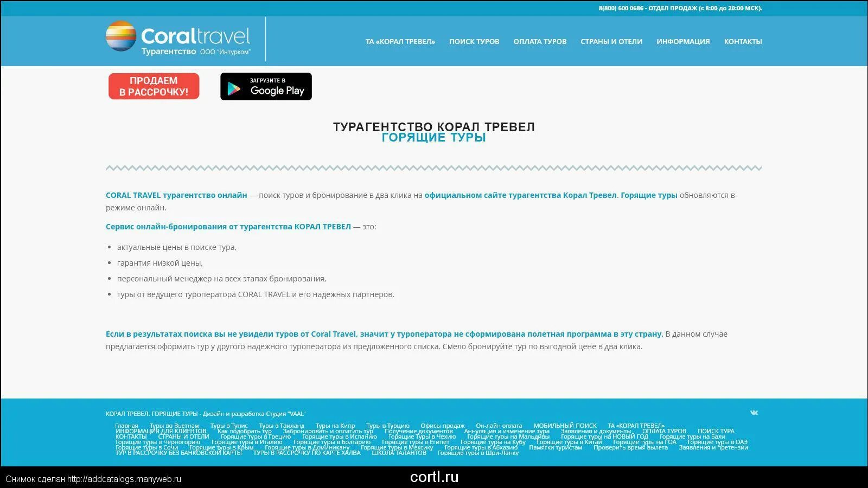This screenshot has height=488, width=868.
Task: Click footer link «Как подобрать тур»
Action: [x=245, y=431]
